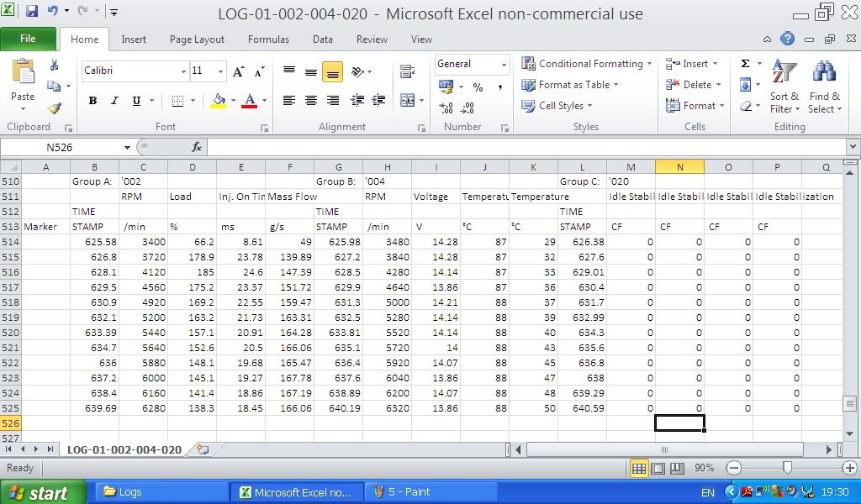Open the Conditional Formatting dropdown
Viewport: 861px width, 504px height.
click(x=587, y=64)
